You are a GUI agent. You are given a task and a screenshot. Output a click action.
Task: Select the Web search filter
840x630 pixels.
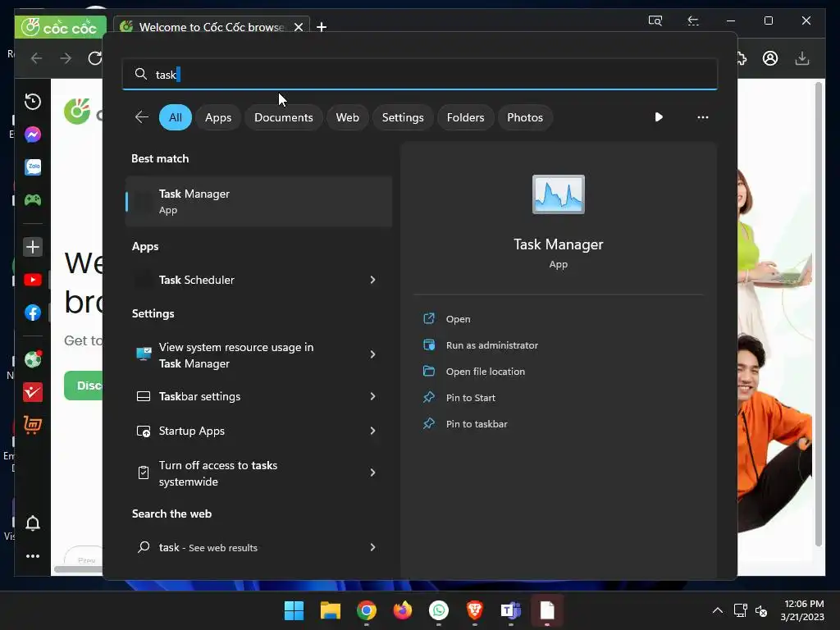click(x=347, y=117)
